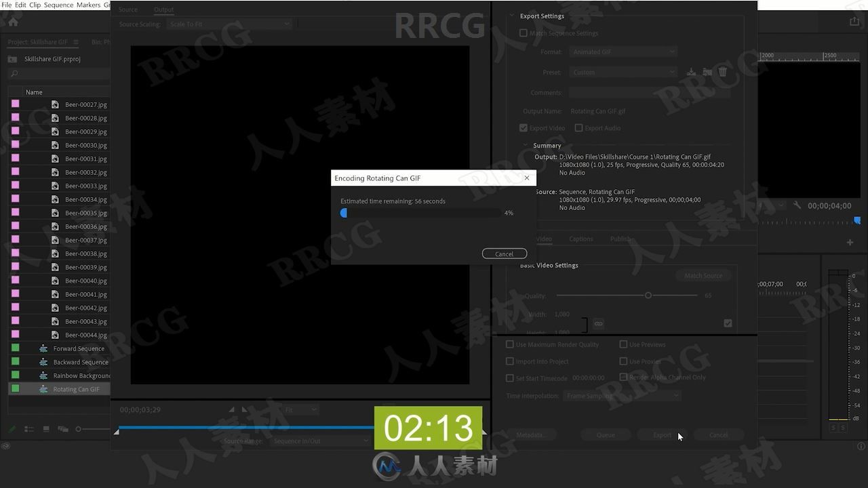Switch to the Source tab
This screenshot has height=488, width=868.
tap(128, 9)
